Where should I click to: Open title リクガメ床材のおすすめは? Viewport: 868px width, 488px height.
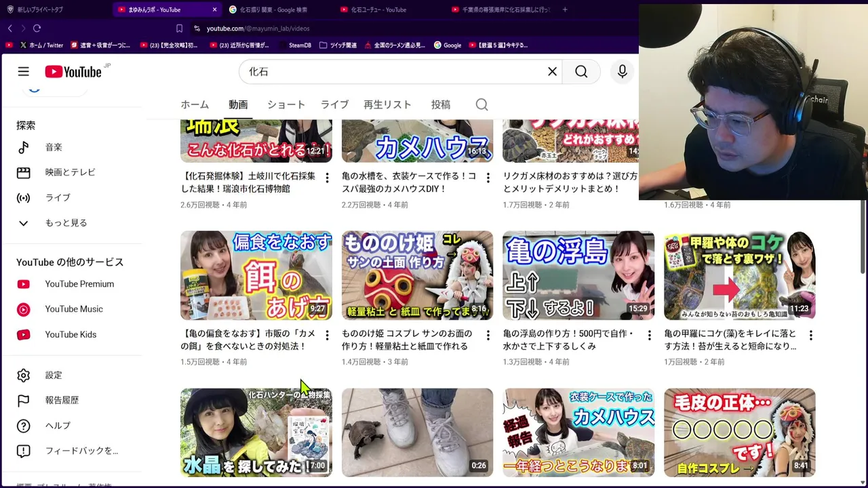pos(570,182)
